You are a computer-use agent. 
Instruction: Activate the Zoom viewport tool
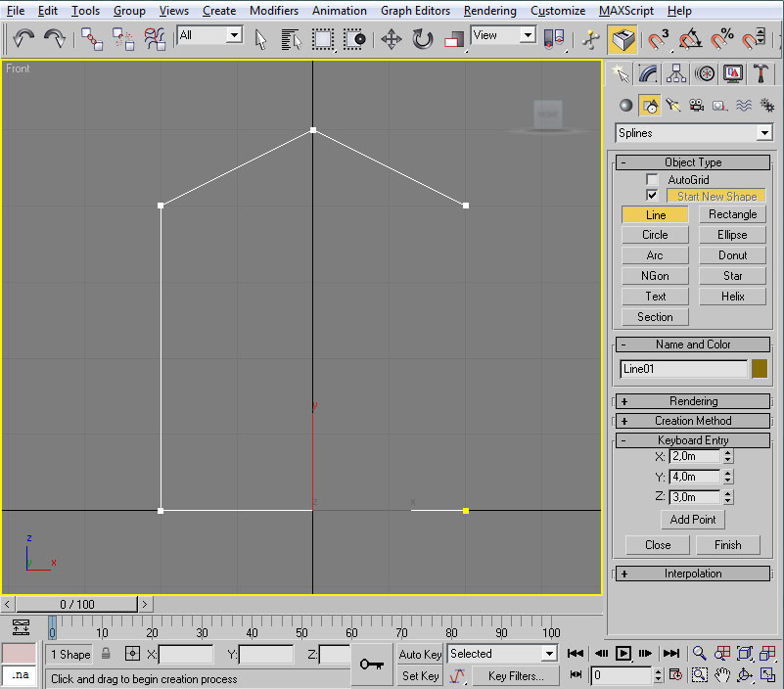(x=700, y=653)
